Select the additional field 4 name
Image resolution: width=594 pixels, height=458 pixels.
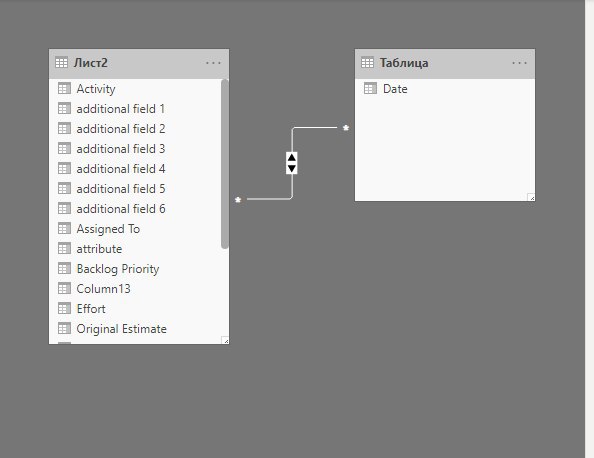(121, 169)
